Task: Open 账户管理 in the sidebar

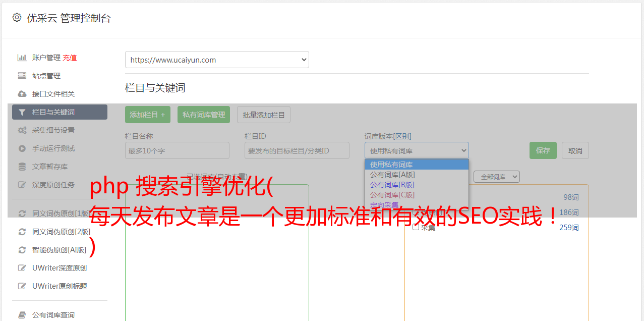Action: click(46, 58)
